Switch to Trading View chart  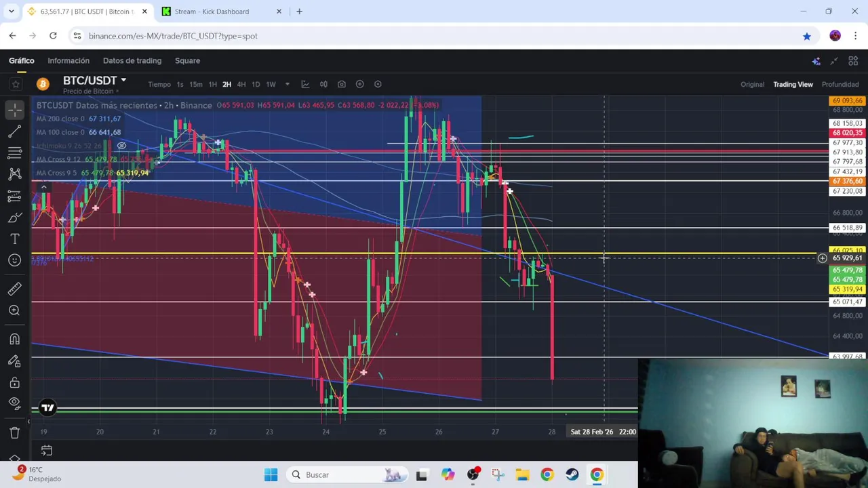793,84
